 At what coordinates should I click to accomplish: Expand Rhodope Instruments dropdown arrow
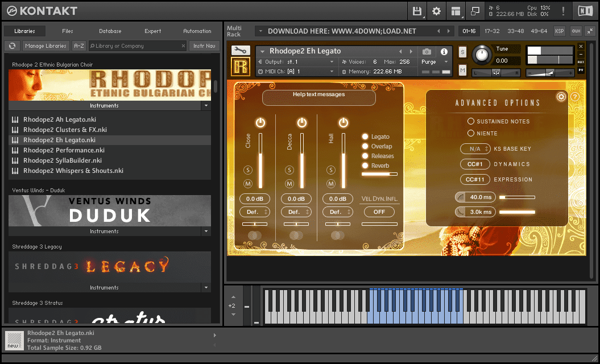[206, 106]
